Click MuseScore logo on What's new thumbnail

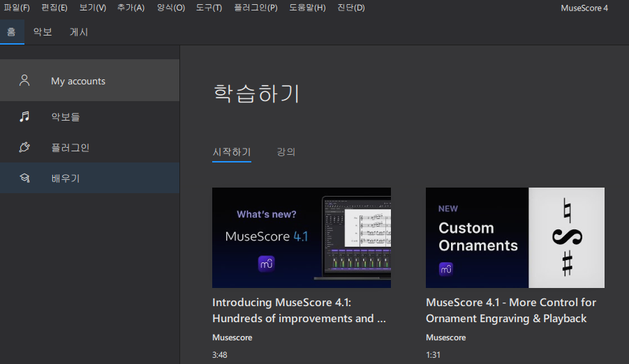267,264
